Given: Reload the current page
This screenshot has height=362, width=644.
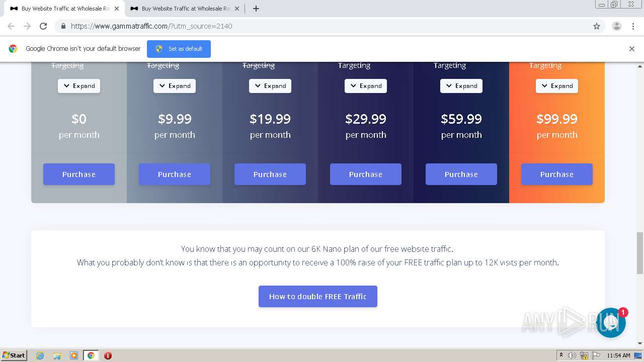Looking at the screenshot, I should click(43, 26).
